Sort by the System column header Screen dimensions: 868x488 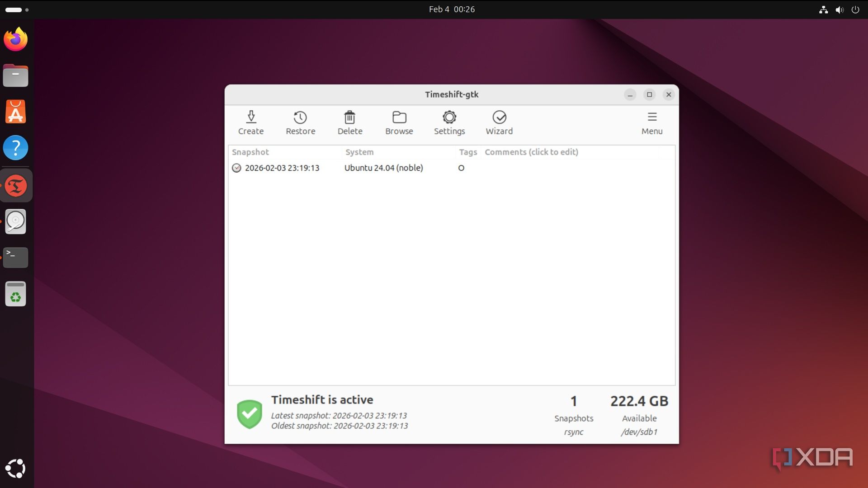click(x=359, y=152)
